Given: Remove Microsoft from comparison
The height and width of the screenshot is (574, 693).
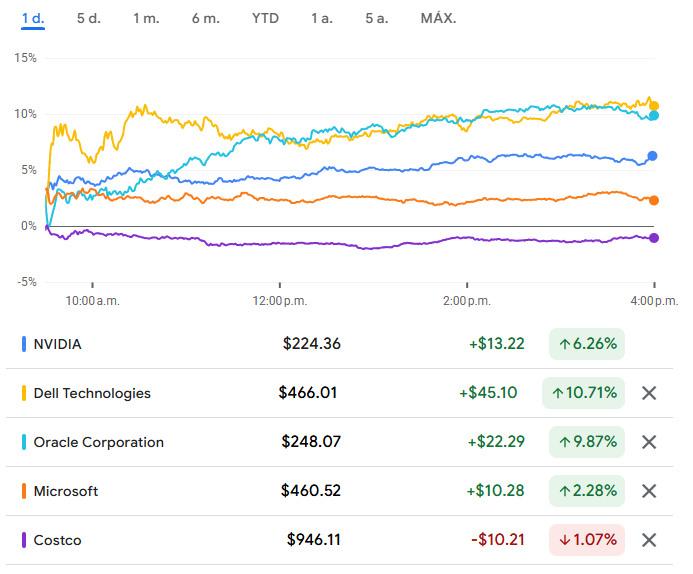Looking at the screenshot, I should (649, 491).
